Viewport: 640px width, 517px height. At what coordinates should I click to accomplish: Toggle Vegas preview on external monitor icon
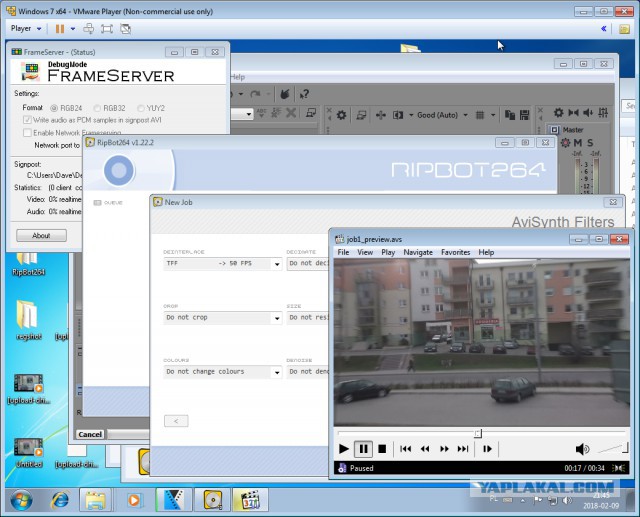361,115
